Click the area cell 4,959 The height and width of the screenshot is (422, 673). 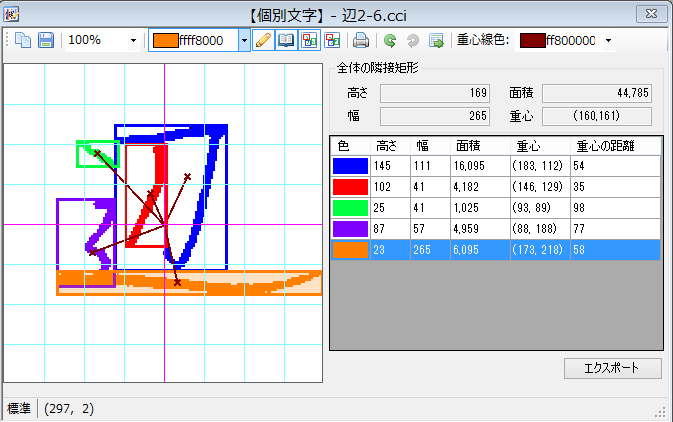[480, 229]
